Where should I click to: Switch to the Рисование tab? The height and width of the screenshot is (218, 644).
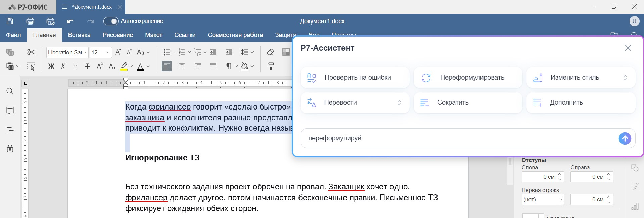(118, 35)
